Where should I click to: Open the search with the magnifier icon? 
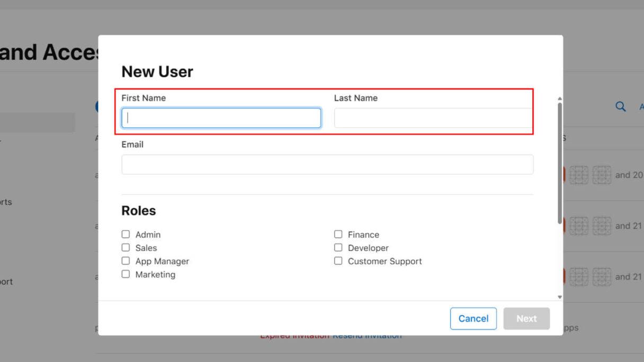620,106
